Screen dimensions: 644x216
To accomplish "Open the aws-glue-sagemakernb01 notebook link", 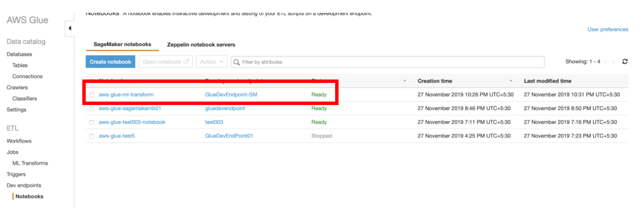I will pos(130,108).
